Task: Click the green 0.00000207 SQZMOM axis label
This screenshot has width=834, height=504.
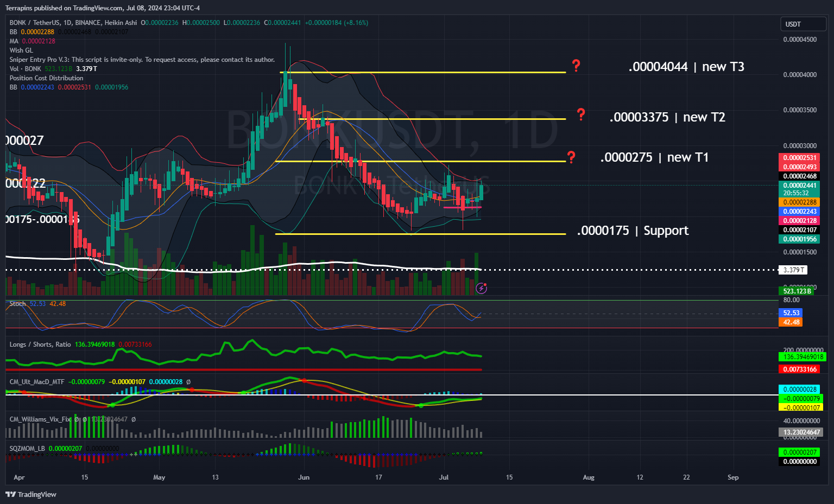Action: point(800,452)
